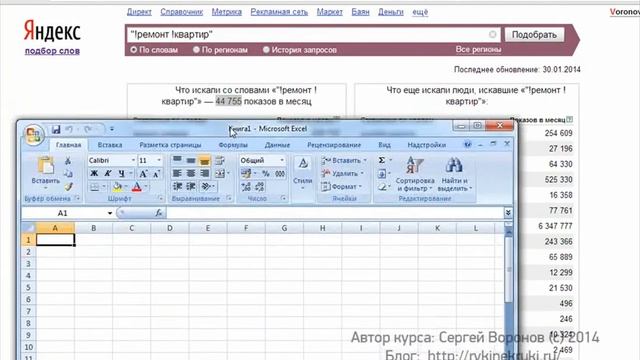The width and height of the screenshot is (640, 360).
Task: Click the AutoSum sigma icon
Action: (382, 160)
